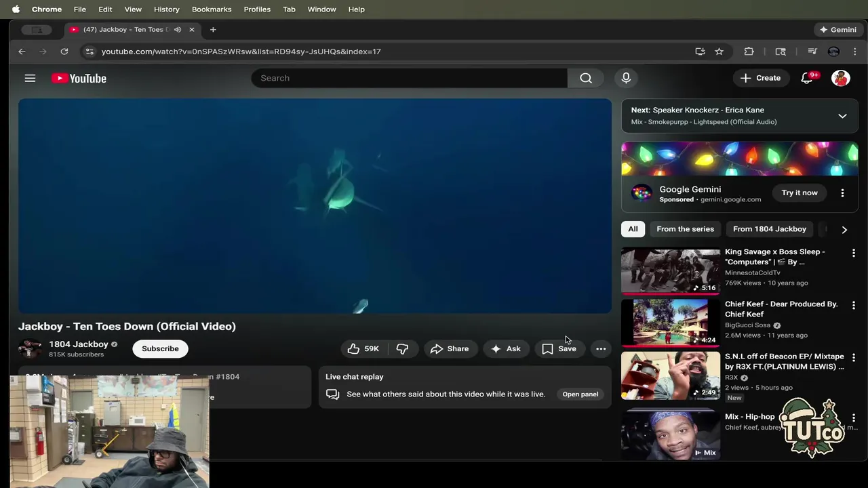Open the YouTube account avatar menu
Screen dimensions: 868x488
841,78
